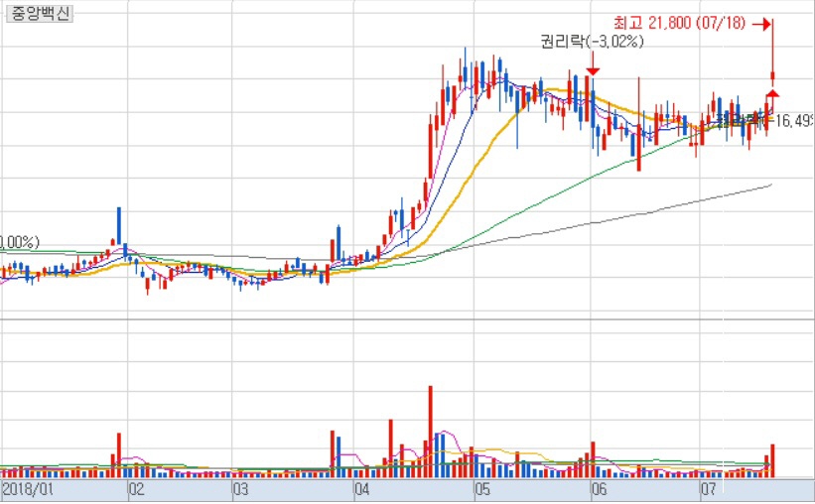Select the 07 month marker on the axis

pos(708,490)
